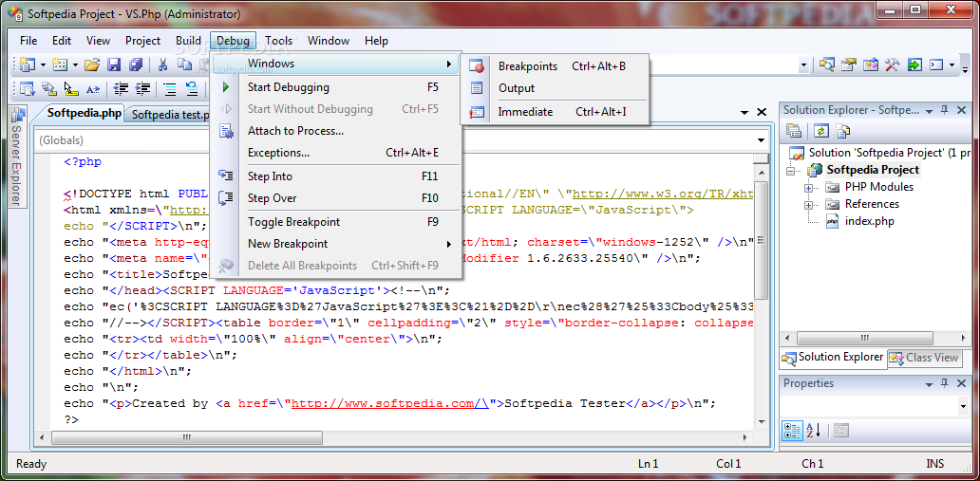Image resolution: width=980 pixels, height=481 pixels.
Task: Click the Comment Selected Lines icon
Action: pos(170,88)
